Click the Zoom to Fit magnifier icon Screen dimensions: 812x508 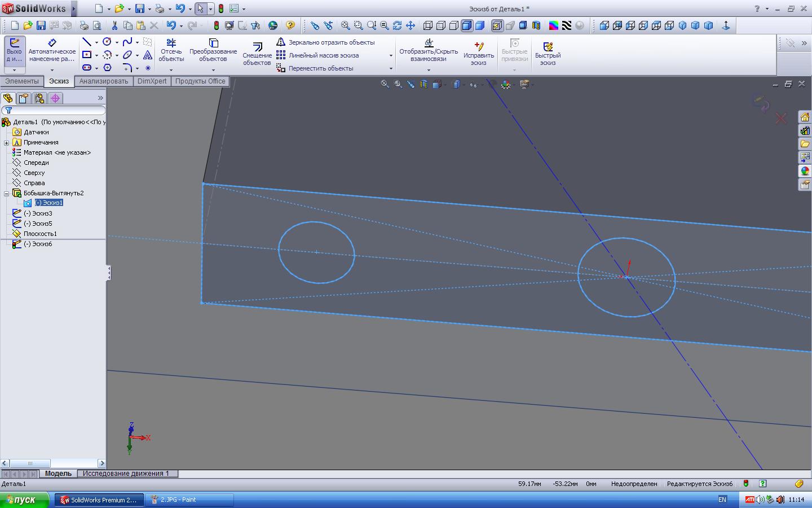coord(345,25)
